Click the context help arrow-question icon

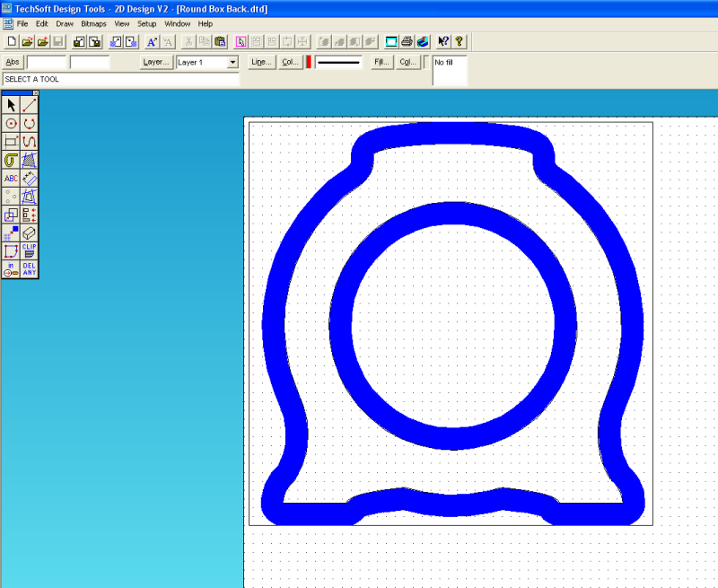pyautogui.click(x=442, y=41)
